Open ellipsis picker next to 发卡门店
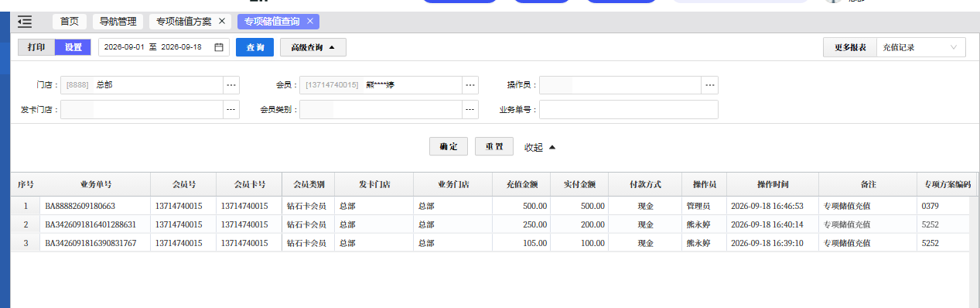 [x=231, y=110]
